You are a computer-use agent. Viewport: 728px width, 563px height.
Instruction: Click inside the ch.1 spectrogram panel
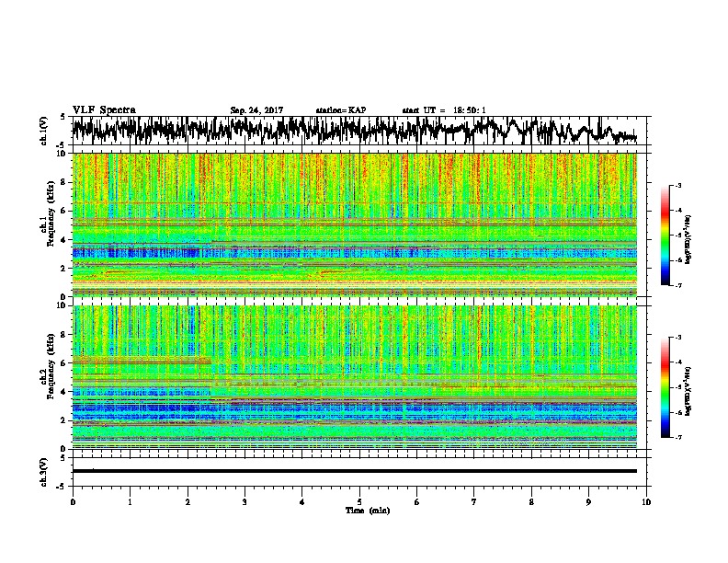(355, 224)
